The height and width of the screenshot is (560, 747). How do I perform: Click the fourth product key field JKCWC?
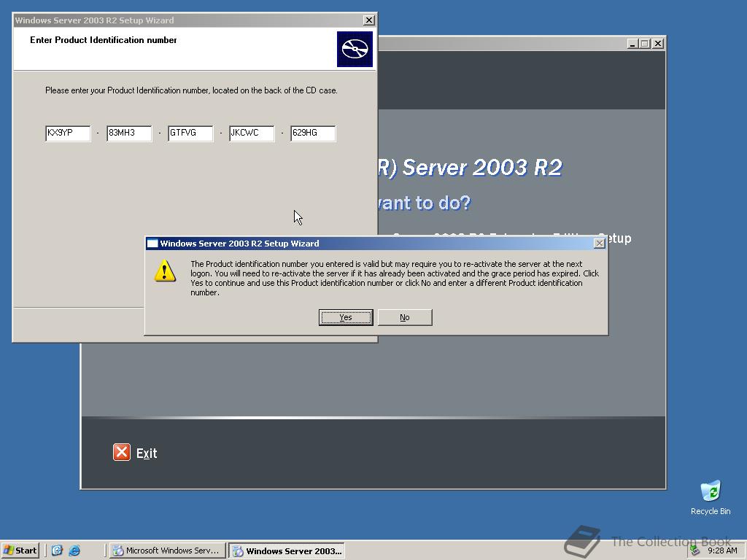(252, 133)
